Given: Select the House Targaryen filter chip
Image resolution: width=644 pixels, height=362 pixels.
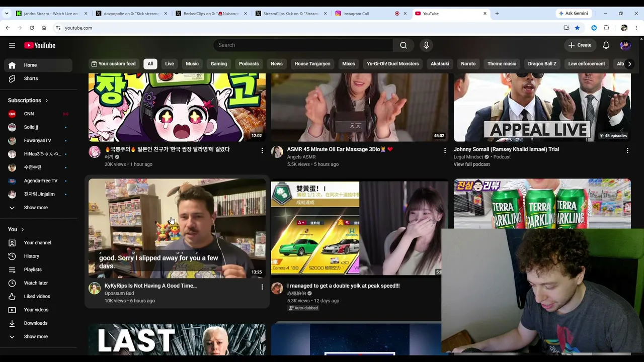Looking at the screenshot, I should point(312,64).
